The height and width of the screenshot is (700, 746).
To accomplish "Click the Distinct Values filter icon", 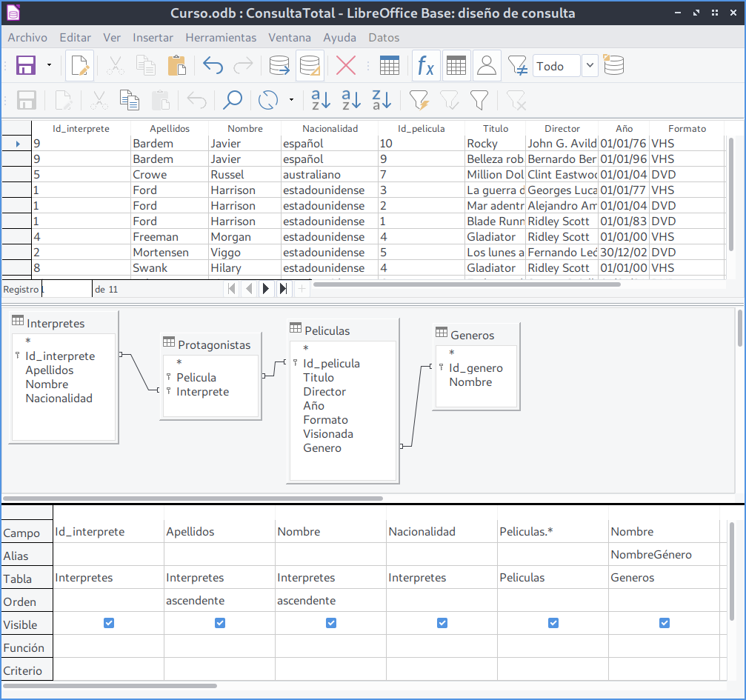I will point(518,66).
